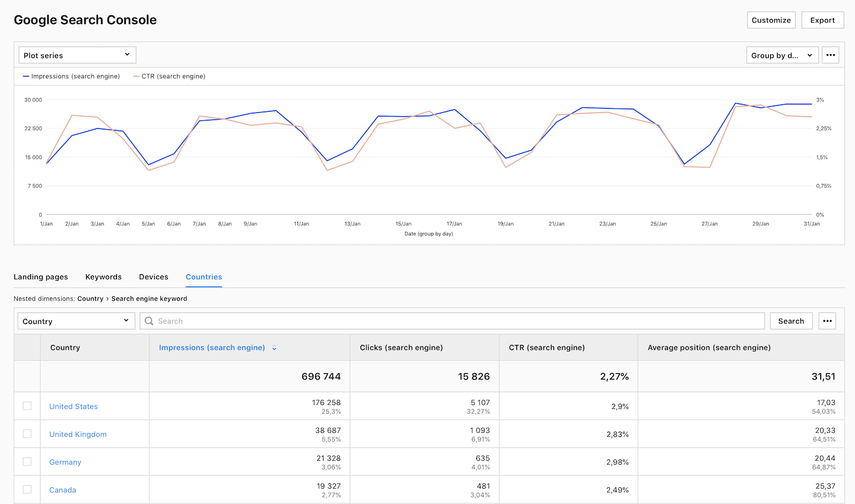The image size is (855, 504).
Task: Click the Country nested dimension breadcrumb
Action: pos(90,299)
